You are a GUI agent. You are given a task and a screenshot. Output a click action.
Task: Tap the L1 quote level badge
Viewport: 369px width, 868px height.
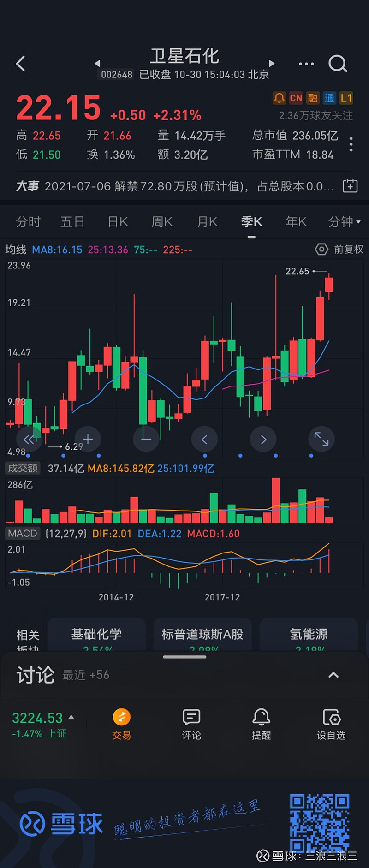coord(346,98)
